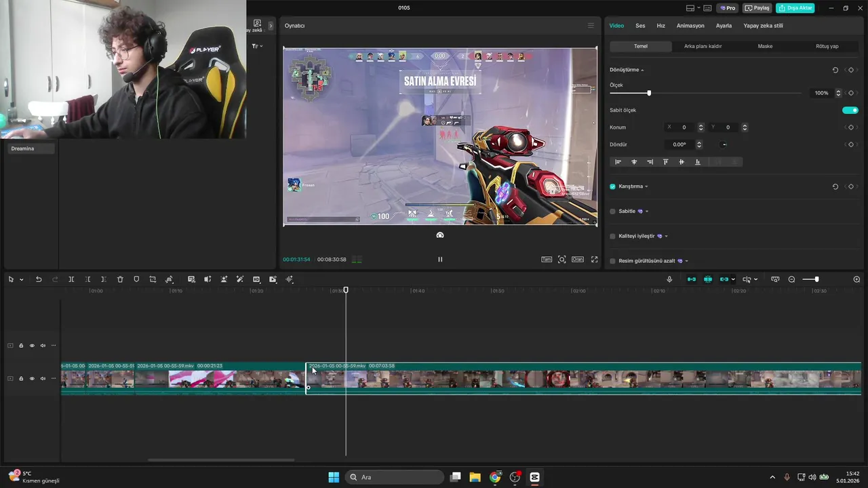Add a keyframe for Ölçek scale
Image resolution: width=868 pixels, height=488 pixels.
(x=851, y=93)
